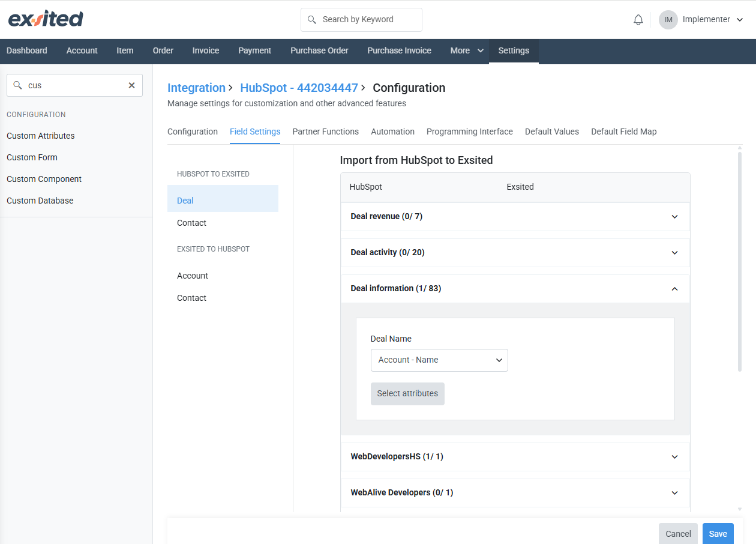
Task: Open the Item menu
Action: 125,50
